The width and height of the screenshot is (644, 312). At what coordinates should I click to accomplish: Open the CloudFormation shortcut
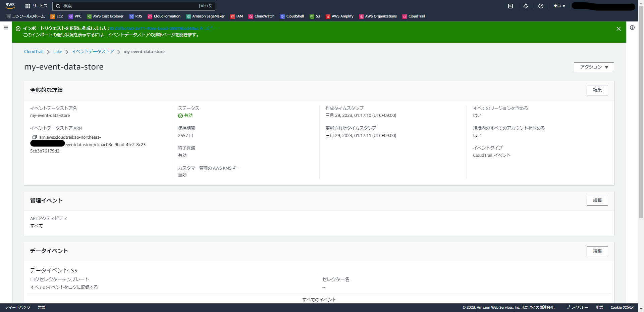click(x=164, y=16)
